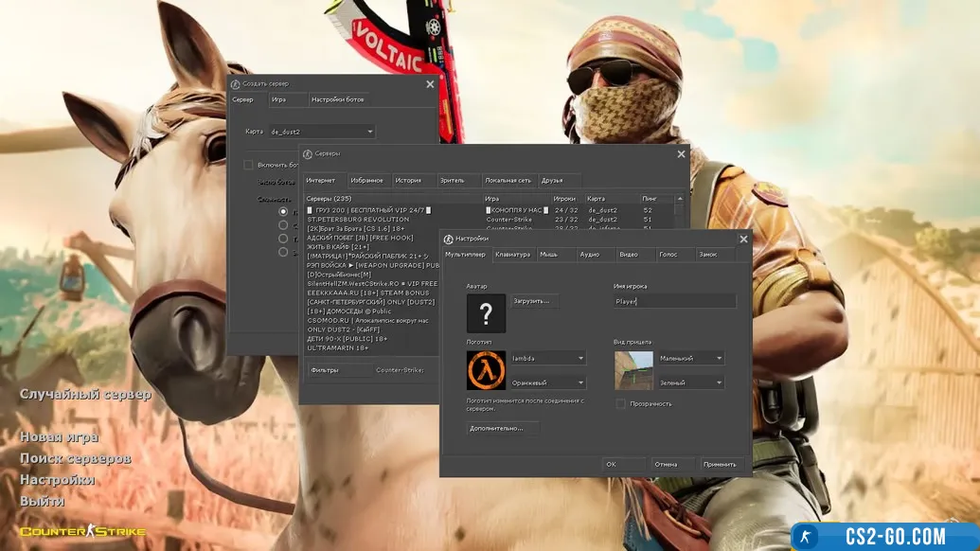
Task: Click the question mark avatar image
Action: 486,313
